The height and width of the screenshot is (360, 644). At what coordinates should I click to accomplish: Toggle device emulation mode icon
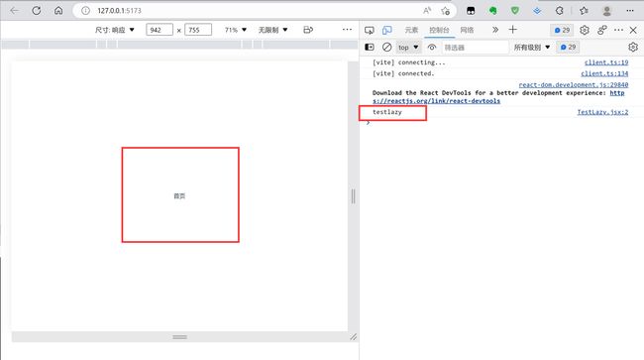pyautogui.click(x=386, y=30)
